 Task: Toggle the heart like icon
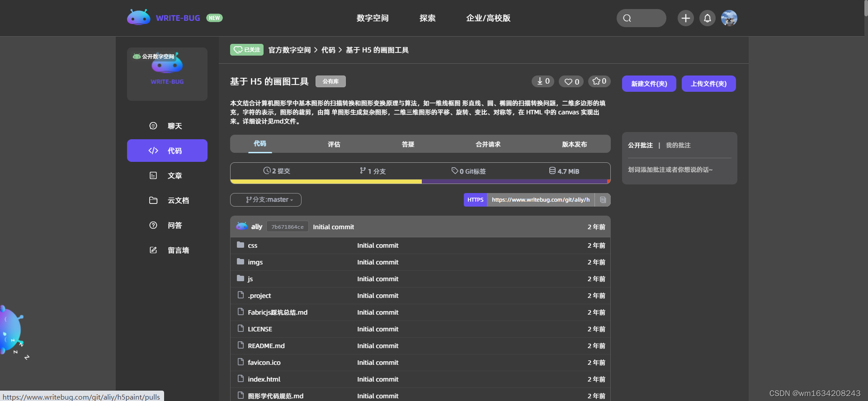(571, 81)
